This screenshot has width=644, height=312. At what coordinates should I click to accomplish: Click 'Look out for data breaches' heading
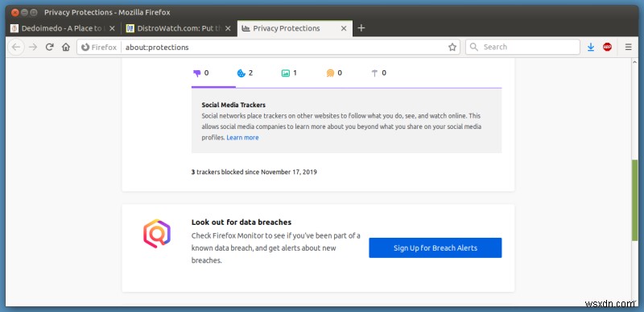(x=242, y=223)
